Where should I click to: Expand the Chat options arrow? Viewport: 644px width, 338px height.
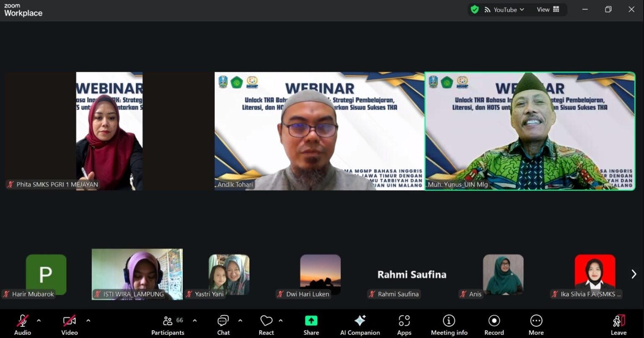click(240, 321)
